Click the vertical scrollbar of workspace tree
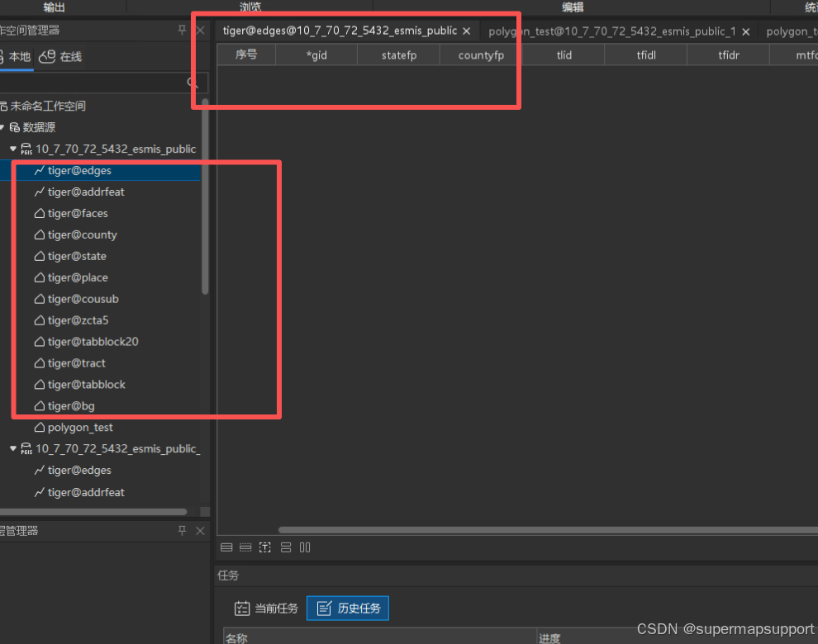 tap(205, 197)
